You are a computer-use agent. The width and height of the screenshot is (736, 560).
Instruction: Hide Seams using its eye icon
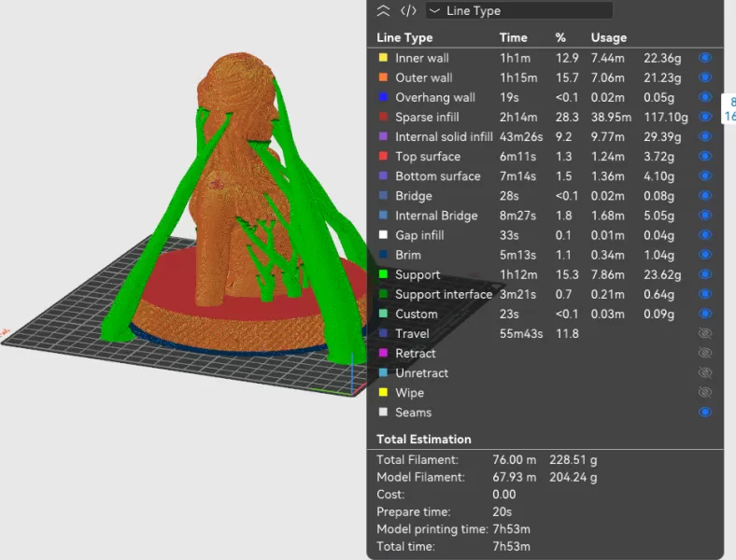[x=705, y=412]
